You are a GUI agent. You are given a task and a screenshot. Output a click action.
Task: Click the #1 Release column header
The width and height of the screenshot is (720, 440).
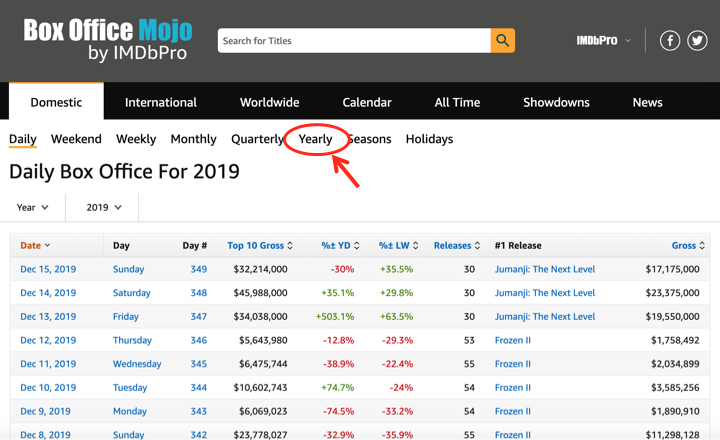[x=518, y=246]
